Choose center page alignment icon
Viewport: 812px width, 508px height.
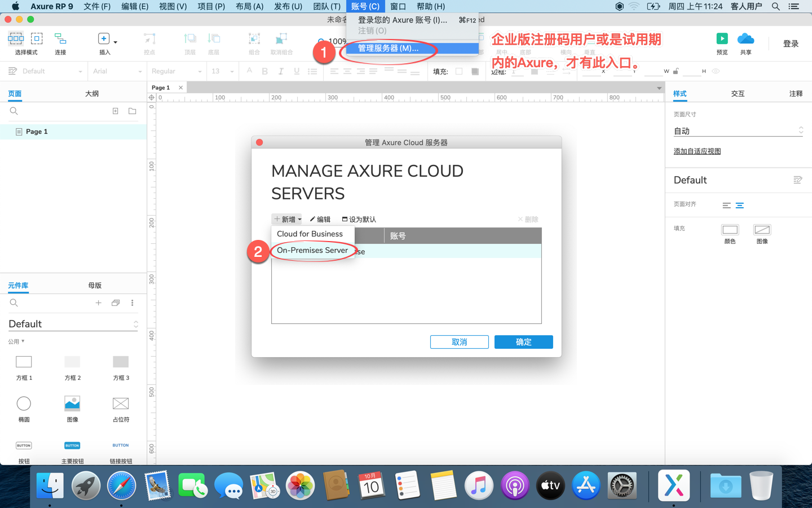(740, 205)
